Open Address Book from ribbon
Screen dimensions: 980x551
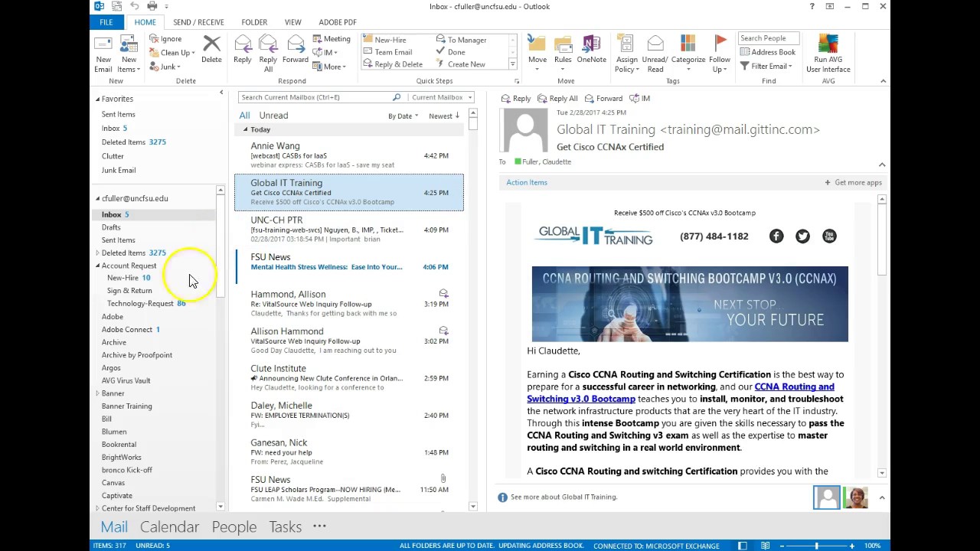pyautogui.click(x=768, y=52)
